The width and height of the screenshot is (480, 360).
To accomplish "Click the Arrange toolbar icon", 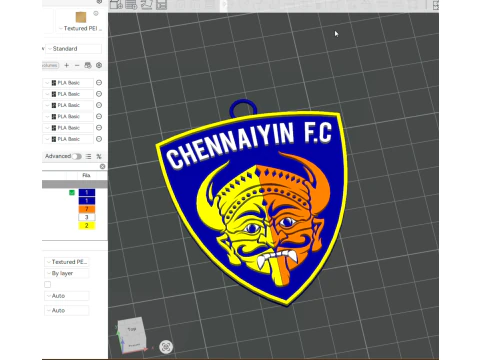I will 161,5.
